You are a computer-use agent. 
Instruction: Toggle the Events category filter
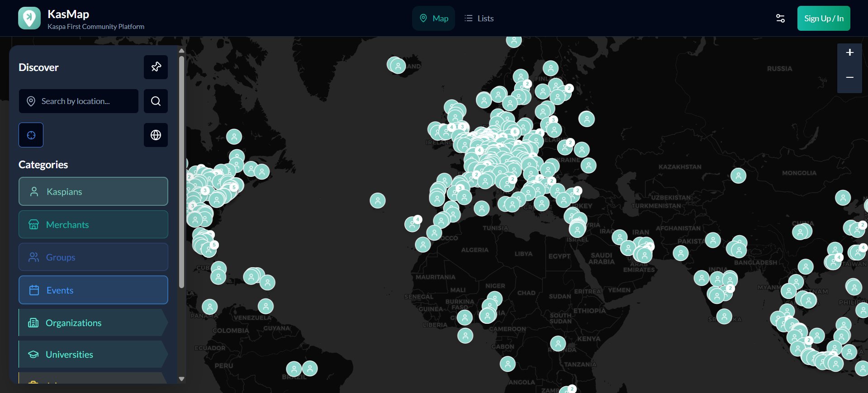[93, 290]
